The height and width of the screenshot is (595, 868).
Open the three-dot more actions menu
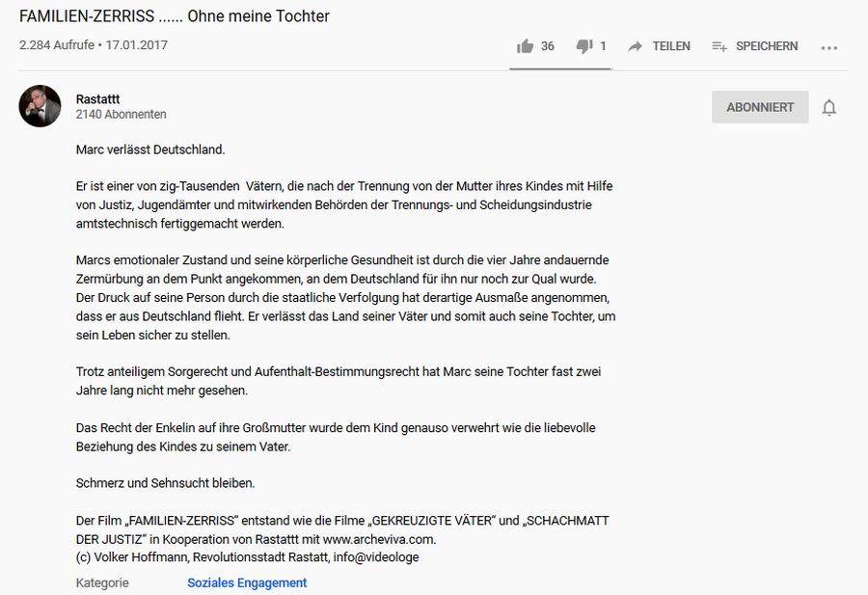coord(828,48)
